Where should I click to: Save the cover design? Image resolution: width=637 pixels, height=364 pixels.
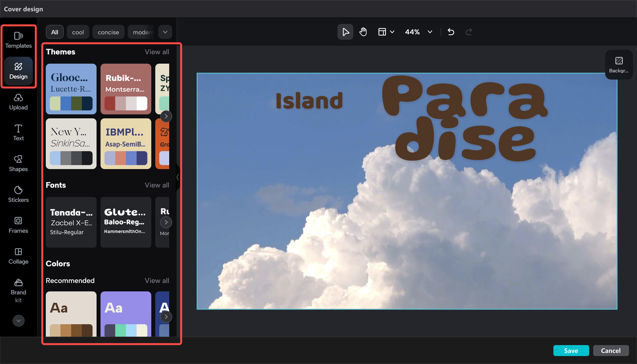(571, 350)
